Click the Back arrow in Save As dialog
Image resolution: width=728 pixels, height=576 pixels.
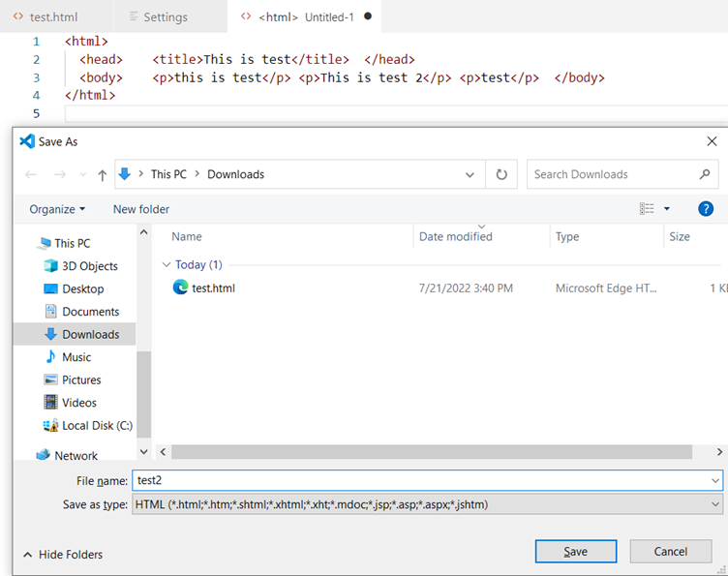tap(31, 174)
